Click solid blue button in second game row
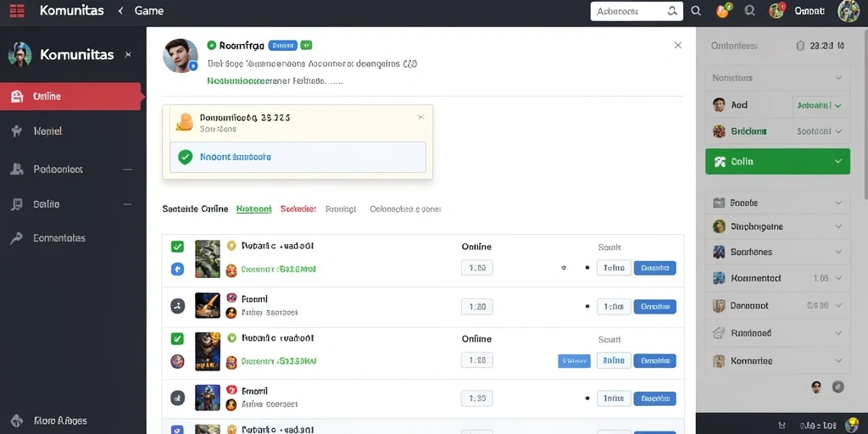 tap(655, 306)
